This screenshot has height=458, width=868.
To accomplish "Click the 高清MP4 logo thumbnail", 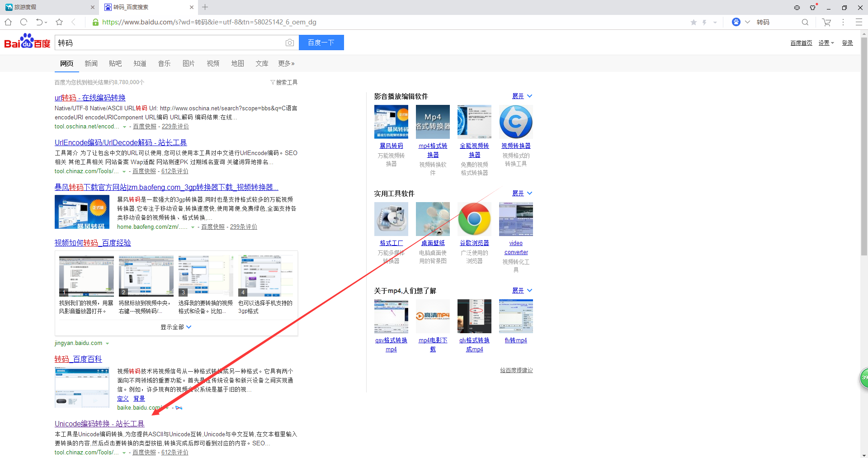I will point(433,316).
